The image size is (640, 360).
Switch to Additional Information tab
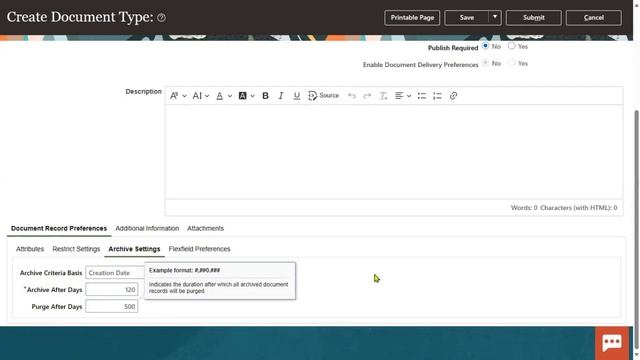coord(147,228)
